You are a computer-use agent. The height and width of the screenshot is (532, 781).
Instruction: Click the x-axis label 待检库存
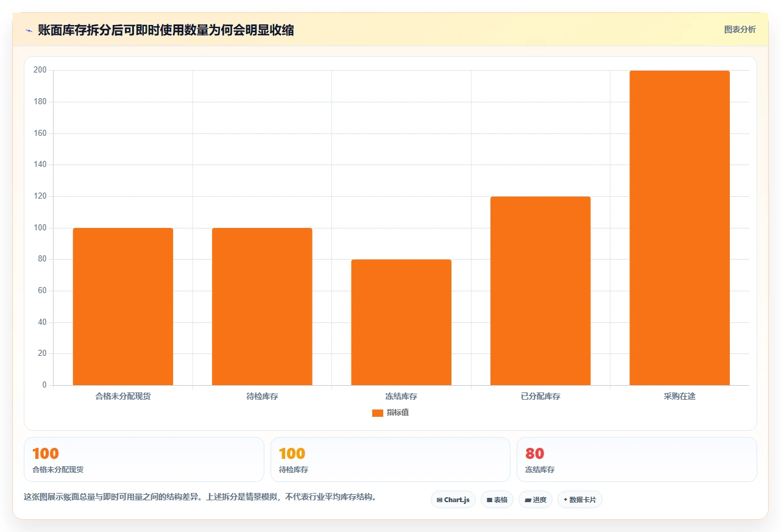pyautogui.click(x=262, y=396)
